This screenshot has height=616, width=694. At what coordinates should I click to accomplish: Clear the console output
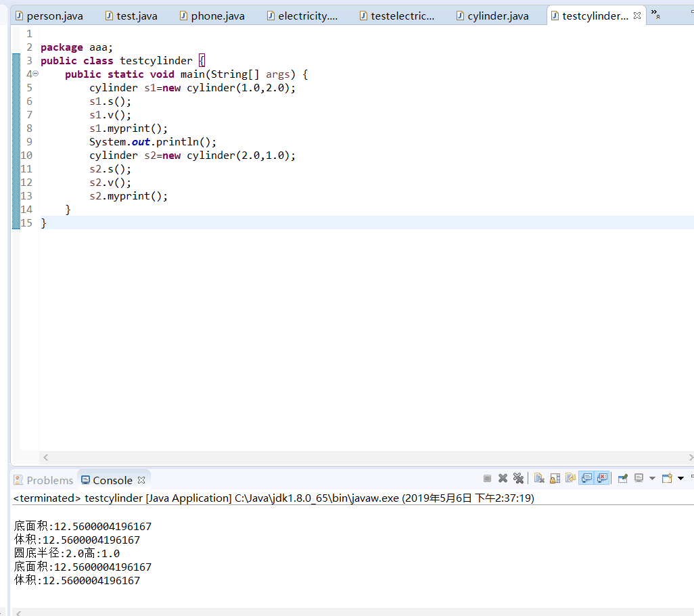539,479
